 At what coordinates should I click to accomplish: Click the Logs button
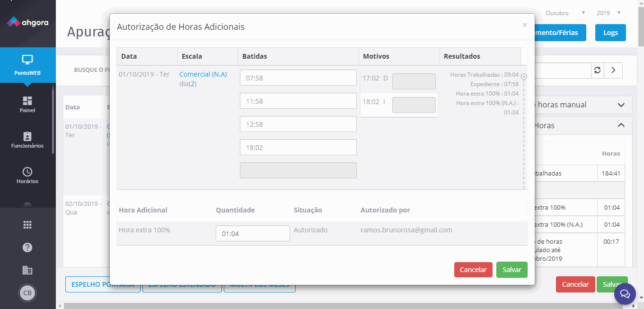click(610, 33)
